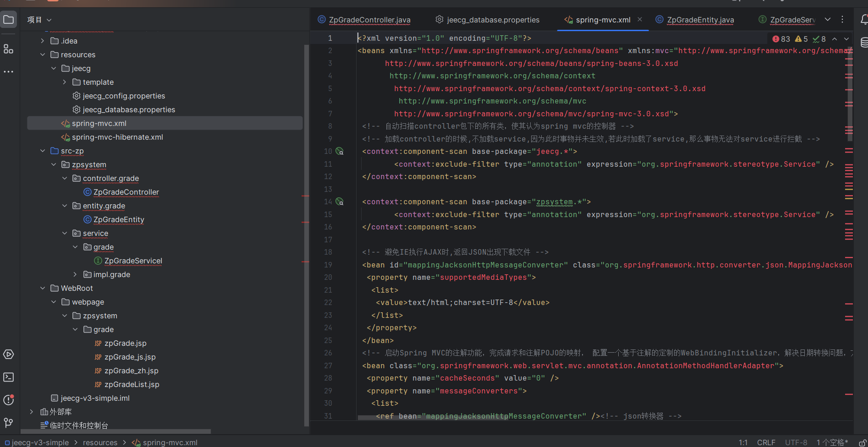The image size is (868, 447).
Task: Open the Services tool window icon
Action: [x=9, y=354]
